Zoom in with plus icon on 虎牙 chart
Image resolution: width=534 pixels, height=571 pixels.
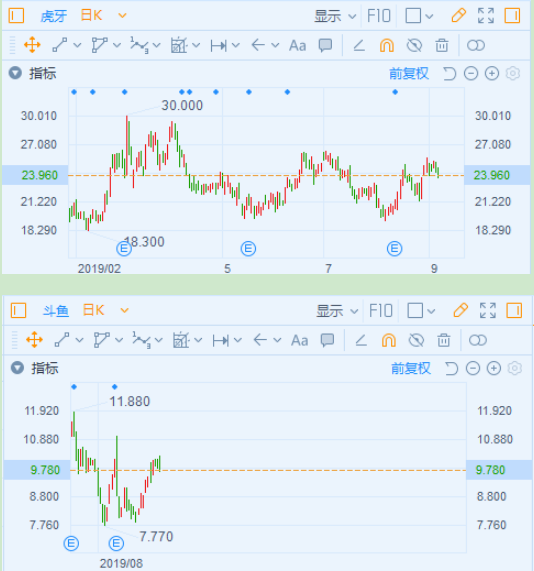point(492,74)
